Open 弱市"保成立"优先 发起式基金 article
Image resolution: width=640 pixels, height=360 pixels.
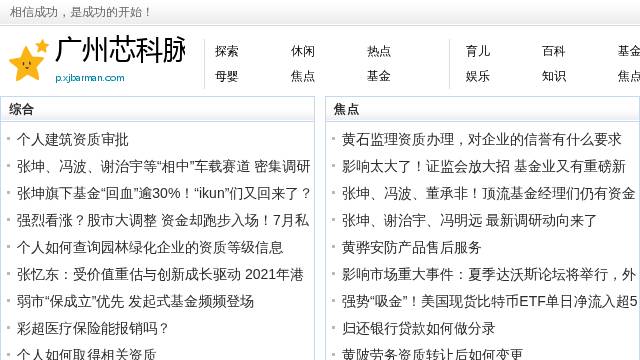[135, 301]
